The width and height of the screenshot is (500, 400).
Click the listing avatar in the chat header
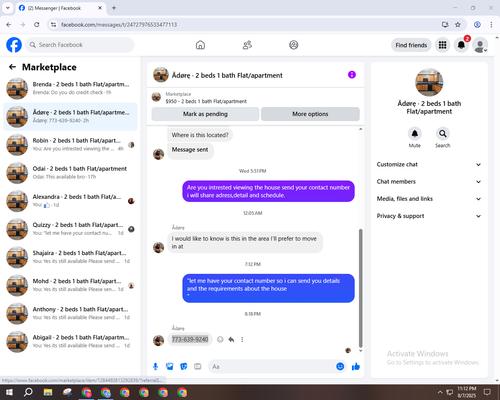[161, 75]
